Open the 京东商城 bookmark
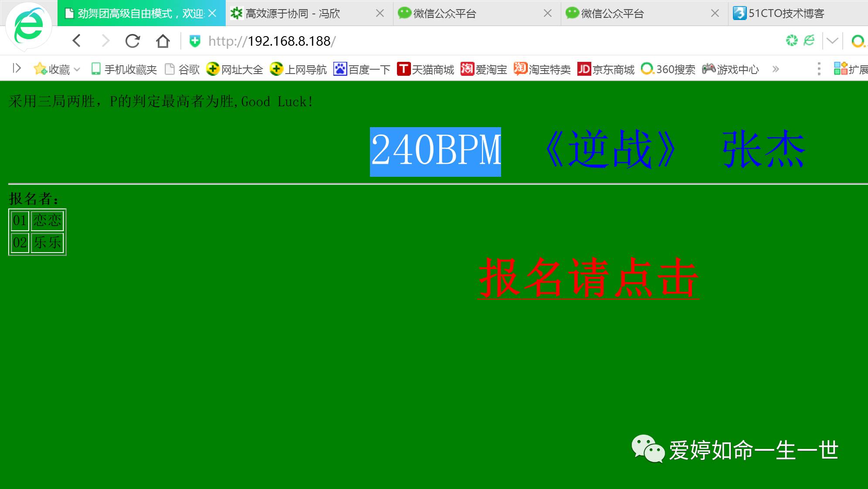Image resolution: width=868 pixels, height=489 pixels. 606,69
